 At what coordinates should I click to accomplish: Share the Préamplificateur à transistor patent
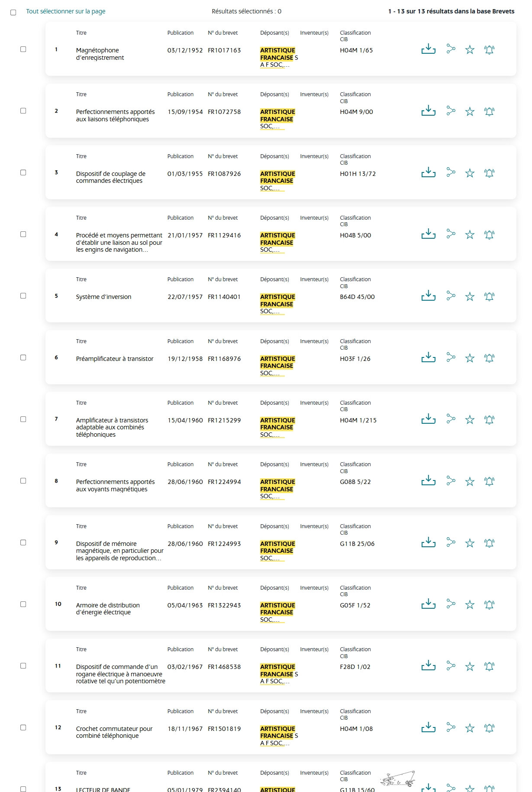(451, 357)
